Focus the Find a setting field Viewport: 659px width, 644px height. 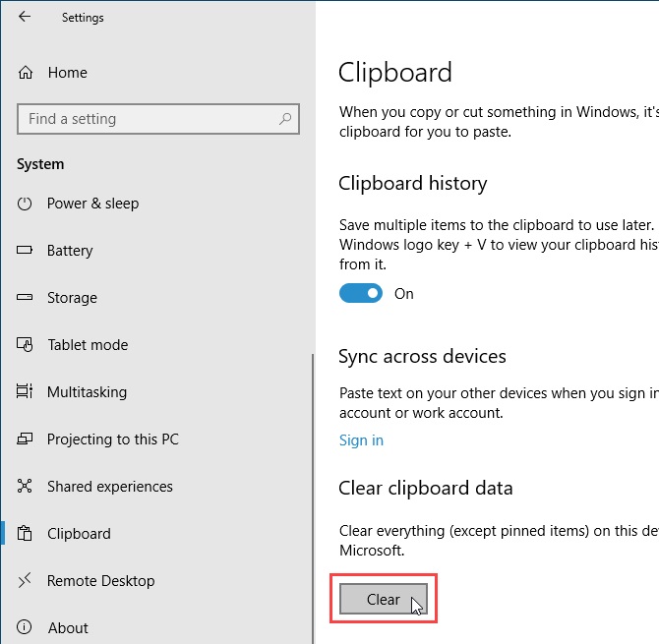tap(158, 119)
